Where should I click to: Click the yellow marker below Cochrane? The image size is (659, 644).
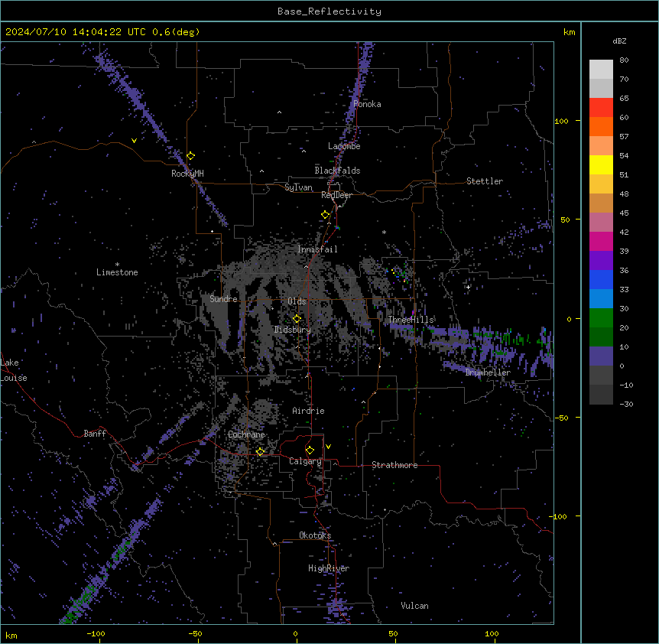click(260, 451)
